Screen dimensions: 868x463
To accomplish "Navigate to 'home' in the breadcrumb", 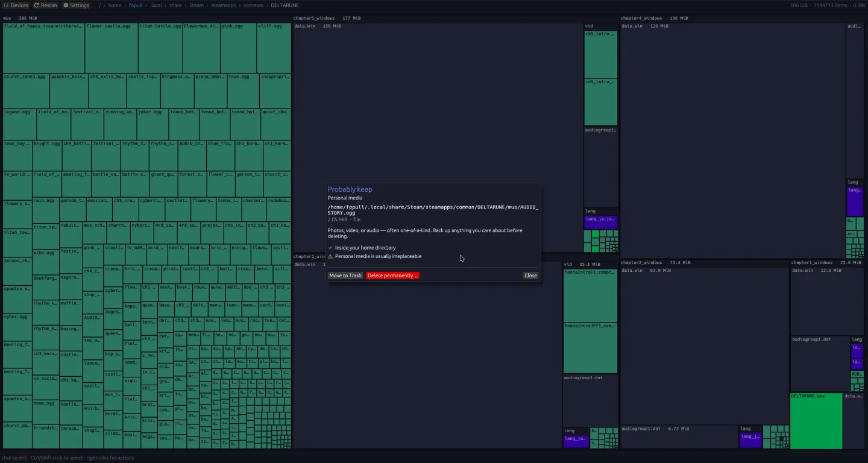I will [x=115, y=5].
